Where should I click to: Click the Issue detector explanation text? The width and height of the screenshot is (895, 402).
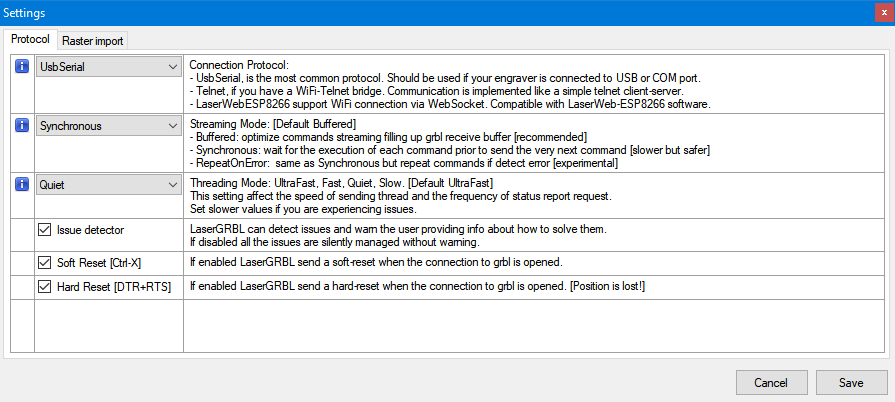(x=397, y=236)
